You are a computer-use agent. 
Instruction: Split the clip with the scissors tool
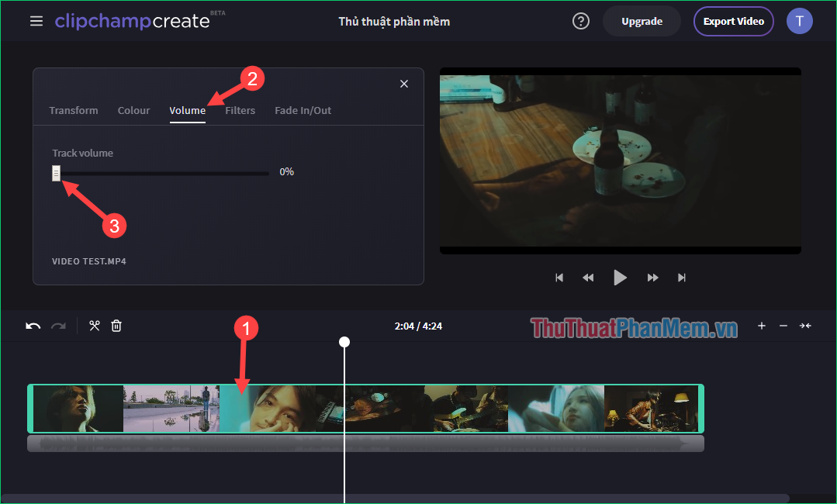click(94, 326)
